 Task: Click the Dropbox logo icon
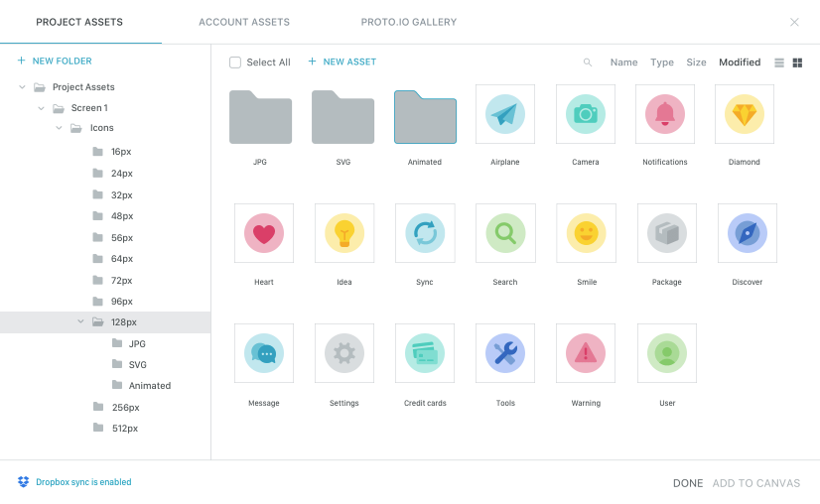(x=23, y=482)
